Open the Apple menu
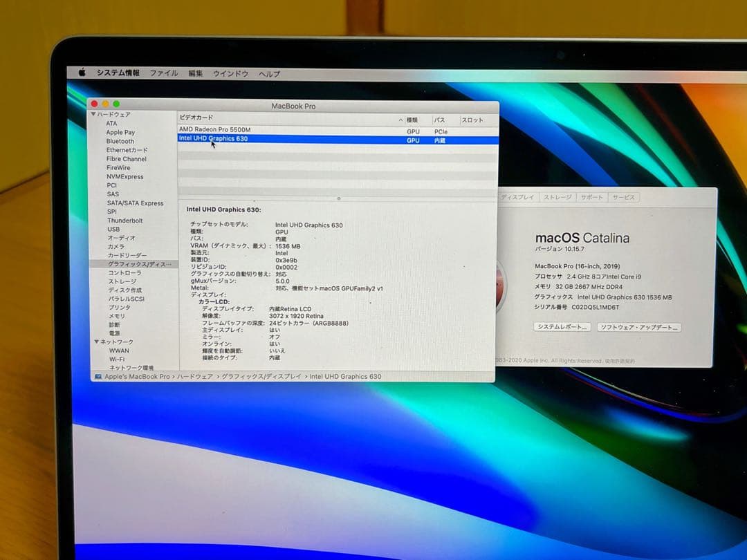 pyautogui.click(x=82, y=73)
